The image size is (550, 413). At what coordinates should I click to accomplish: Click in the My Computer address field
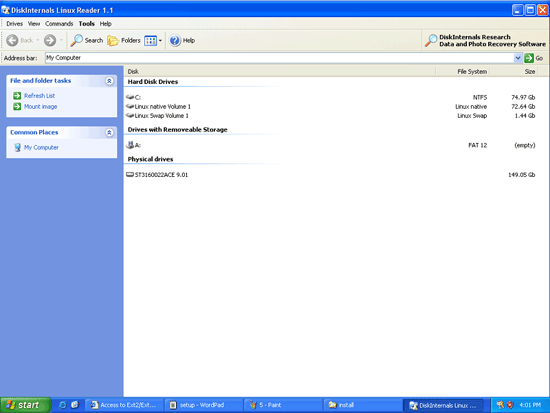click(279, 58)
